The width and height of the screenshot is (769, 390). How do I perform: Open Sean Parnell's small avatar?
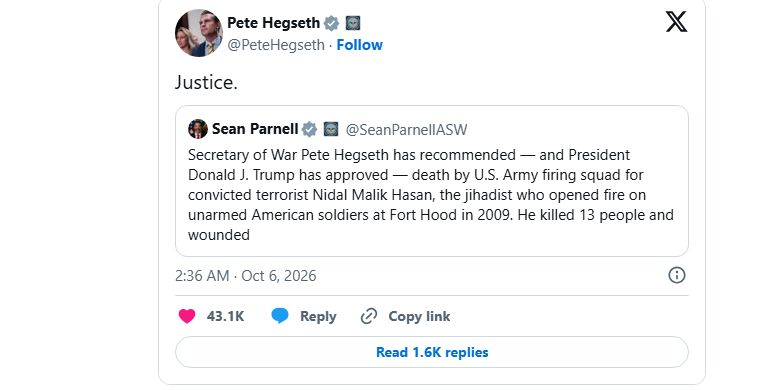click(198, 129)
